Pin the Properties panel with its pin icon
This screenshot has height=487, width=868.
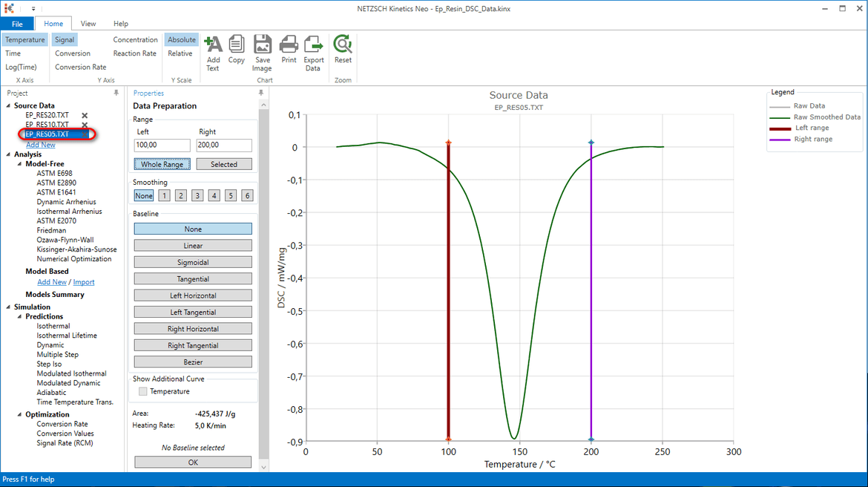tap(260, 93)
